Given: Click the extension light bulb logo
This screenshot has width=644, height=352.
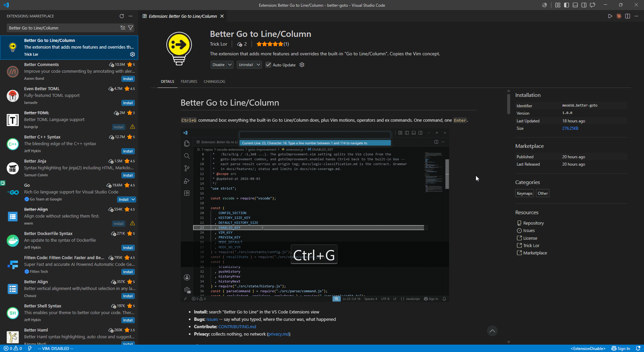Looking at the screenshot, I should [x=179, y=48].
